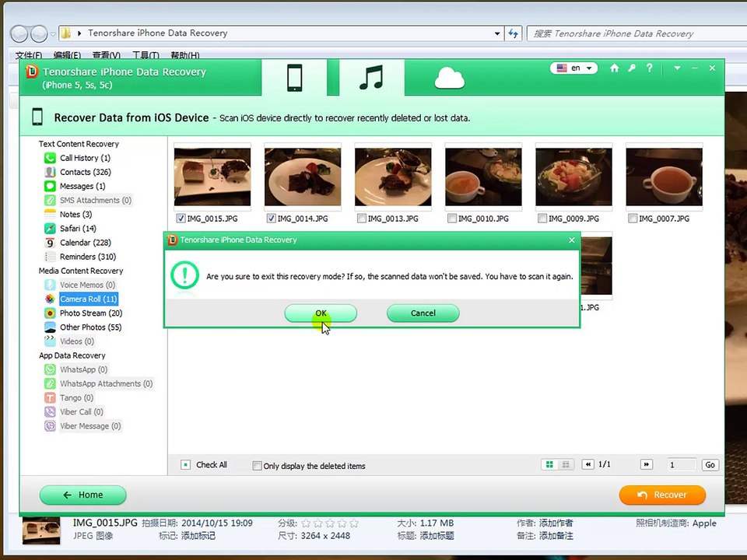Open Contacts (326) category
Image resolution: width=747 pixels, height=560 pixels.
pyautogui.click(x=86, y=172)
